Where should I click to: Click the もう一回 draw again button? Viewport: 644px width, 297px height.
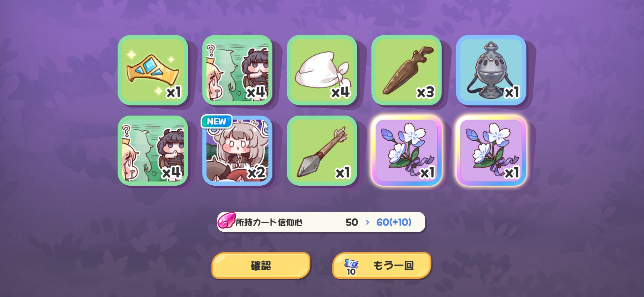click(382, 265)
